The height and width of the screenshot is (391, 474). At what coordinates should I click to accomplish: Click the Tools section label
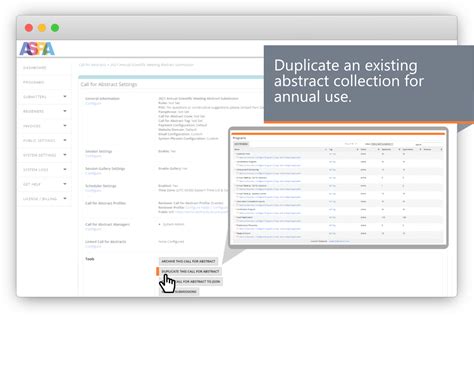tap(90, 259)
